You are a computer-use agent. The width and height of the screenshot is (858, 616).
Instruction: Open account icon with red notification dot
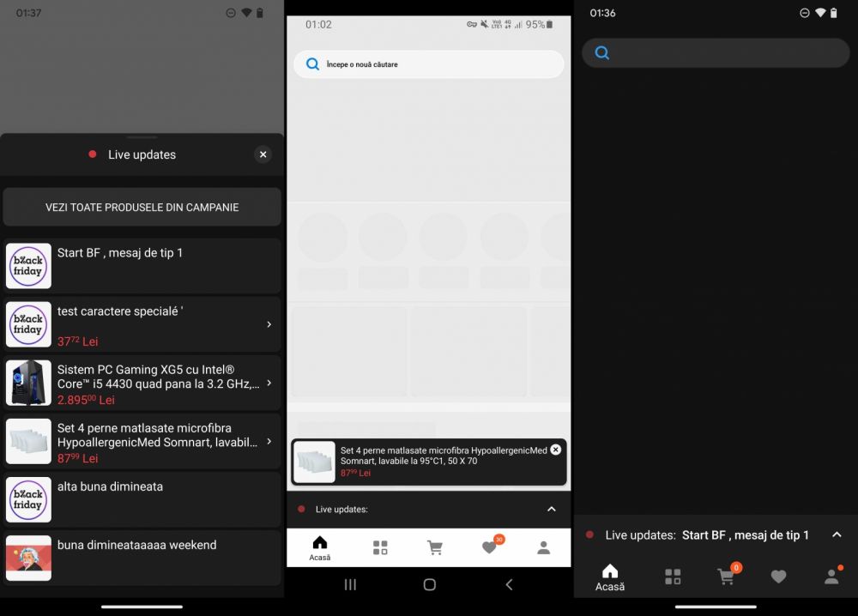(831, 577)
